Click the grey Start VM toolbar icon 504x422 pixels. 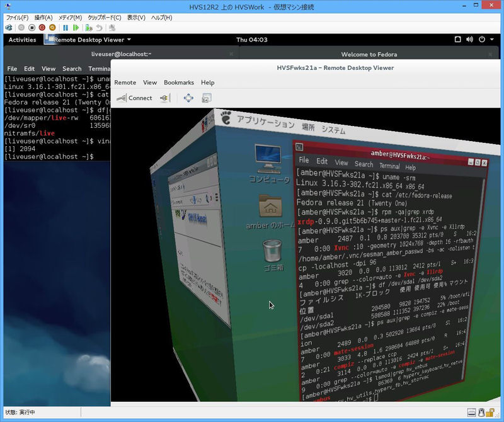pos(21,28)
